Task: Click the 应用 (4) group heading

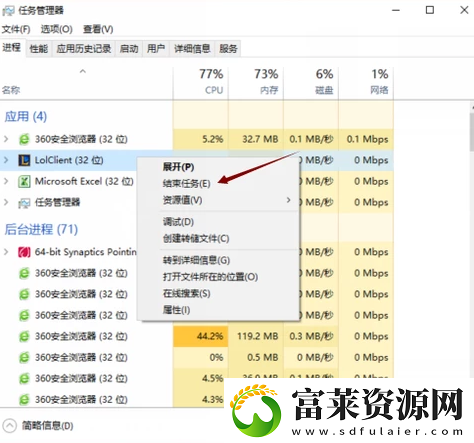Action: coord(26,117)
